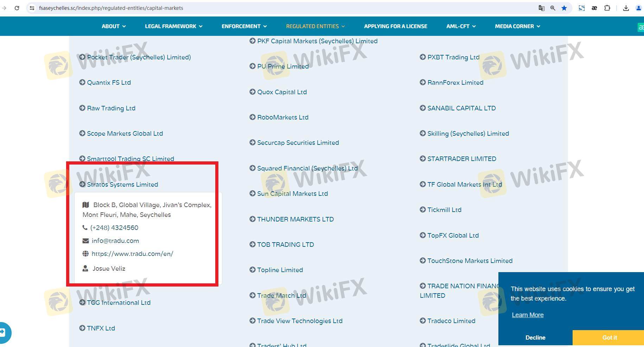Click the translate page icon in address bar
The height and width of the screenshot is (347, 644).
tap(541, 8)
